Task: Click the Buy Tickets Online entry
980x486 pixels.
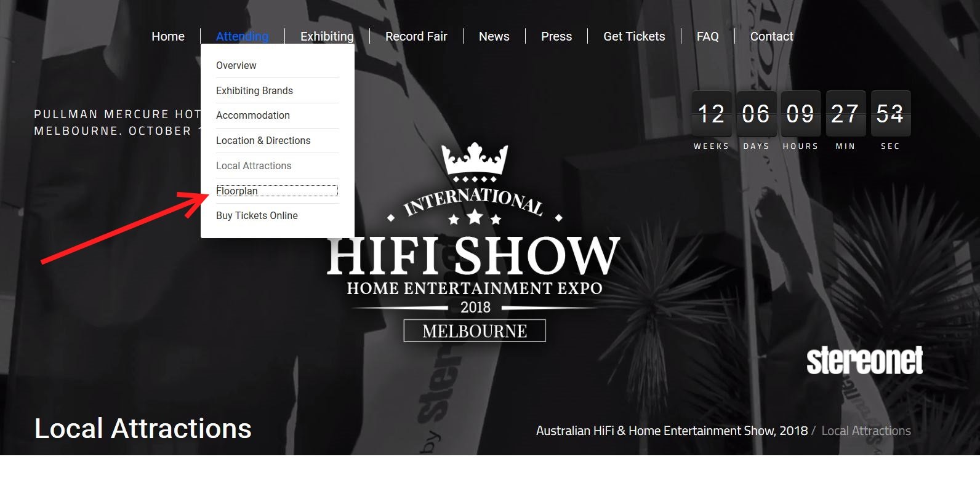Action: (257, 215)
